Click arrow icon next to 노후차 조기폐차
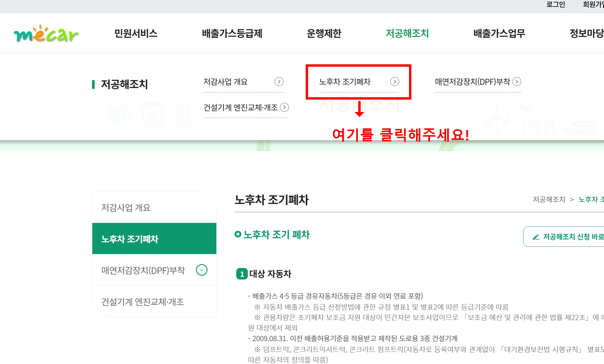 click(x=394, y=82)
